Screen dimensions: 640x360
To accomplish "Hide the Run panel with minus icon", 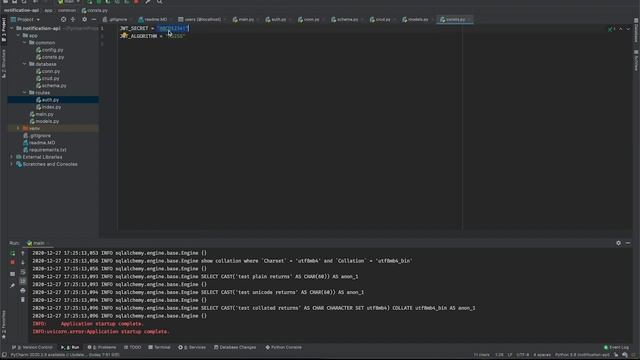I will click(628, 243).
